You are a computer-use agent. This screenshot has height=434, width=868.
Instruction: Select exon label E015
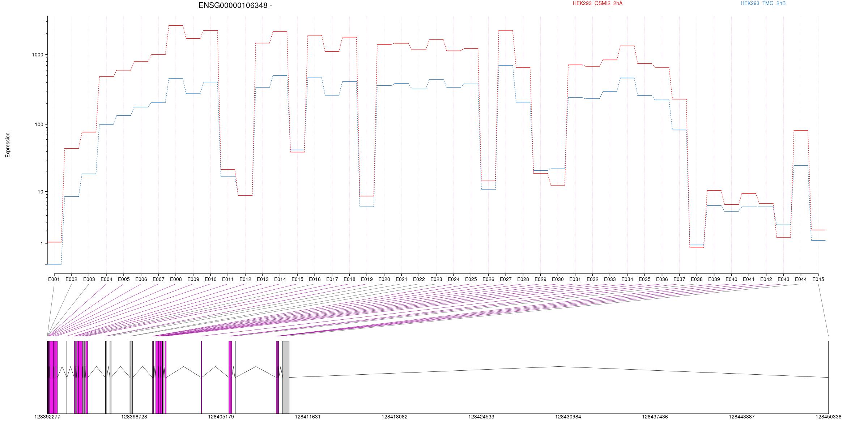click(297, 279)
